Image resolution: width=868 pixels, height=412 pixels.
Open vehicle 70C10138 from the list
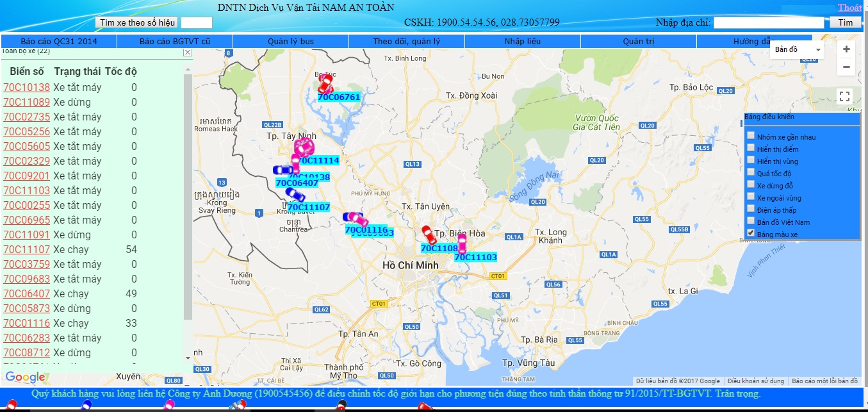click(x=26, y=88)
